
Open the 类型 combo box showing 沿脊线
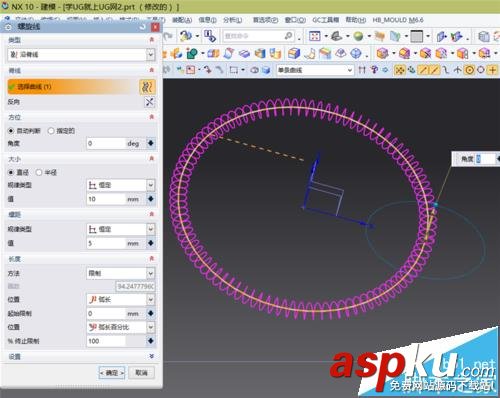[x=81, y=55]
